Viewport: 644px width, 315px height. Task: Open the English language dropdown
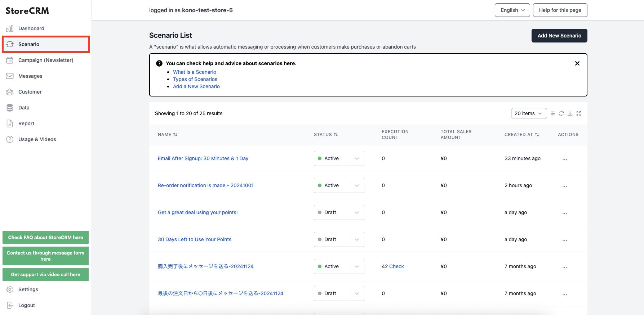[x=512, y=10]
